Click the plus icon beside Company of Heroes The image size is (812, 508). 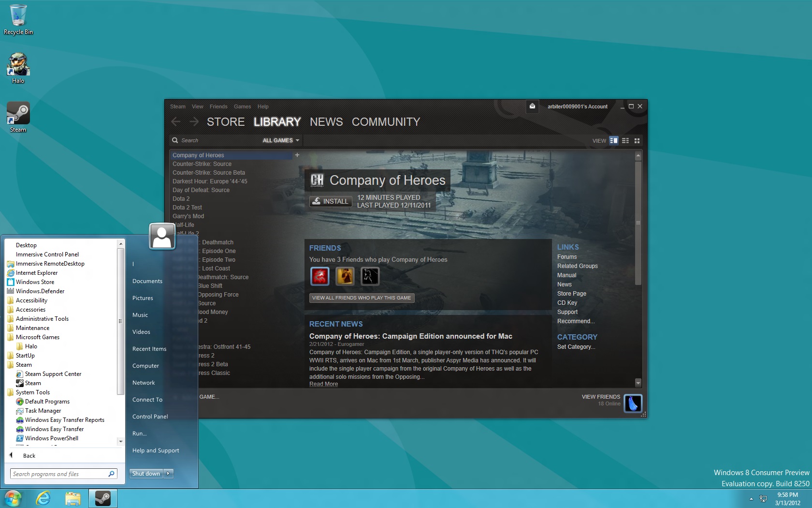[x=297, y=155]
